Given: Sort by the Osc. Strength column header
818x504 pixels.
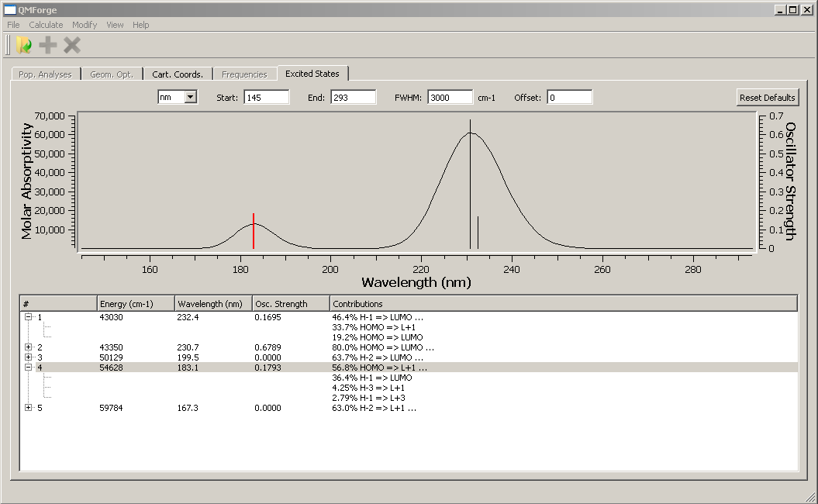Looking at the screenshot, I should pos(290,304).
